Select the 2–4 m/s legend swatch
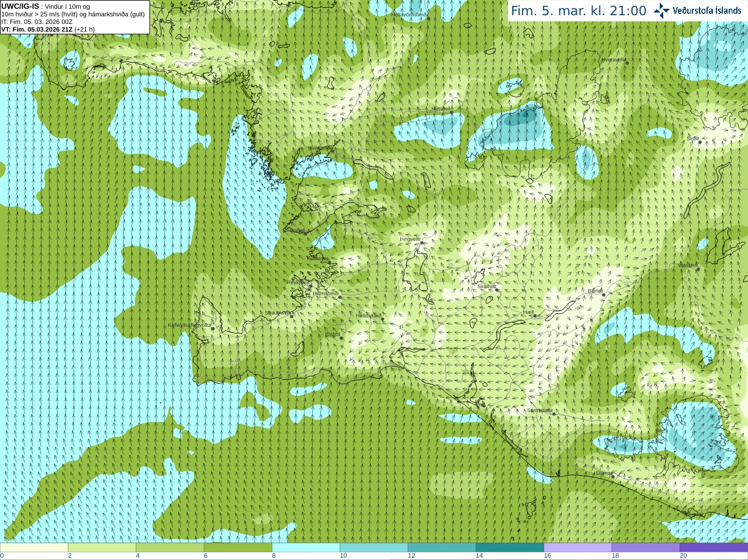The image size is (748, 560). coord(102,548)
